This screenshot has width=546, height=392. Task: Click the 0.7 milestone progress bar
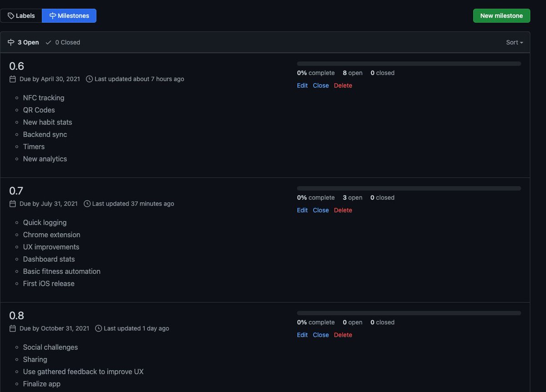point(409,188)
